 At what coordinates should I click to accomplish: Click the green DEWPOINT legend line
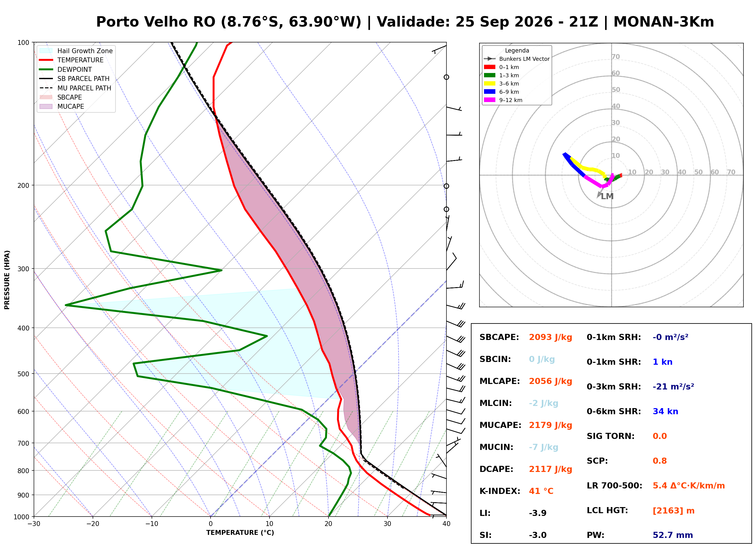tap(46, 69)
